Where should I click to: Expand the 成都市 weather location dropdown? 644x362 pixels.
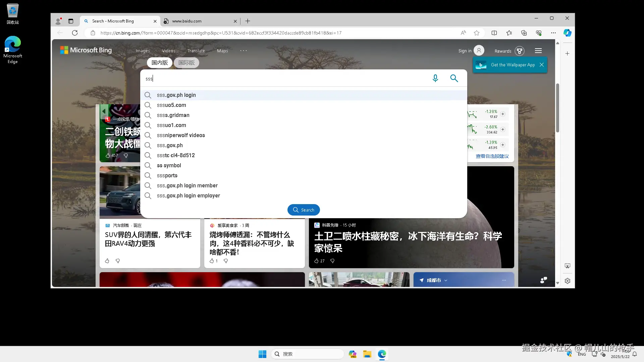tap(446, 280)
